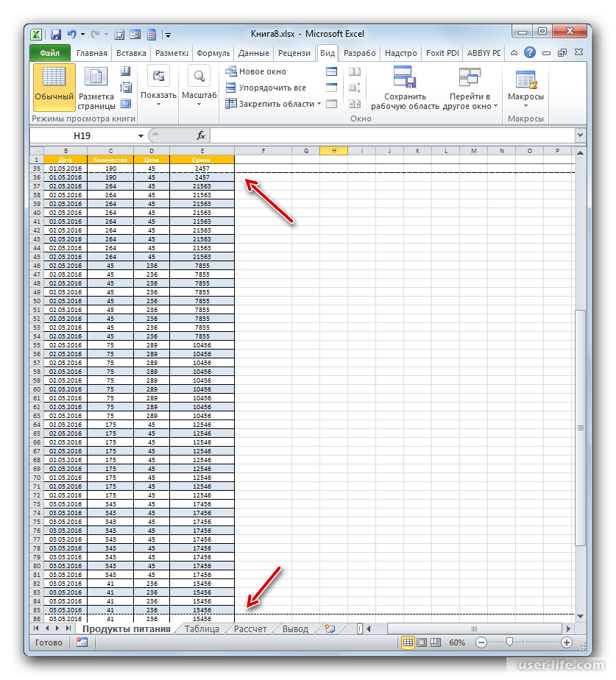Click Упорядочить все button
The height and width of the screenshot is (680, 616).
pyautogui.click(x=266, y=88)
